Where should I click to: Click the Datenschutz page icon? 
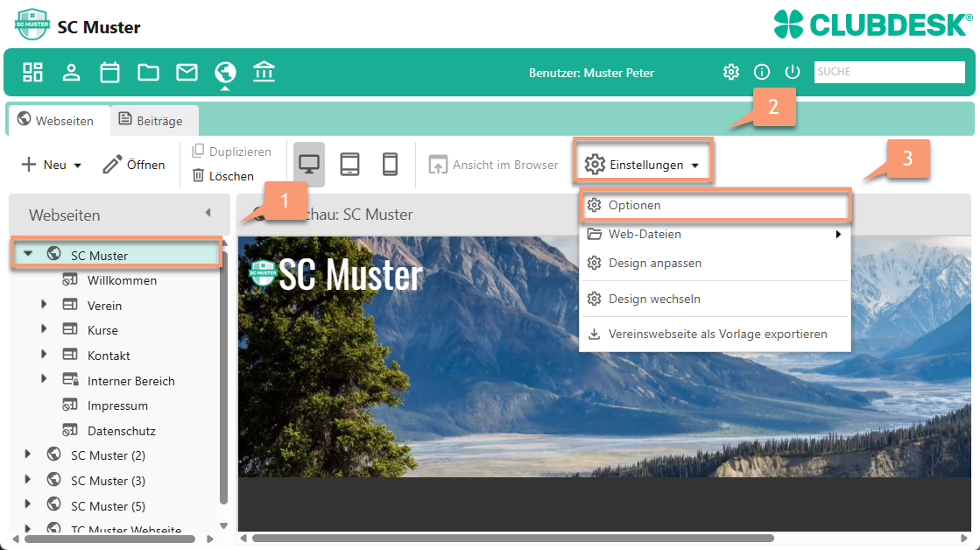(70, 430)
